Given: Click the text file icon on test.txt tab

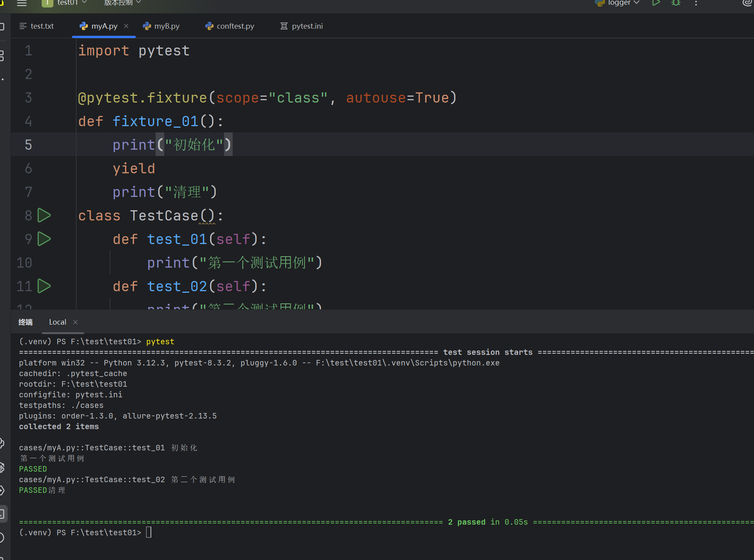Looking at the screenshot, I should point(23,26).
